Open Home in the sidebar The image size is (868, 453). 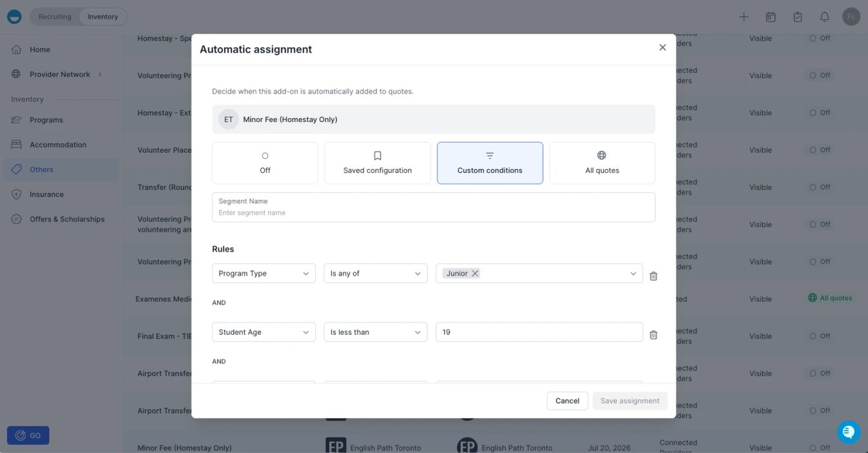tap(40, 50)
